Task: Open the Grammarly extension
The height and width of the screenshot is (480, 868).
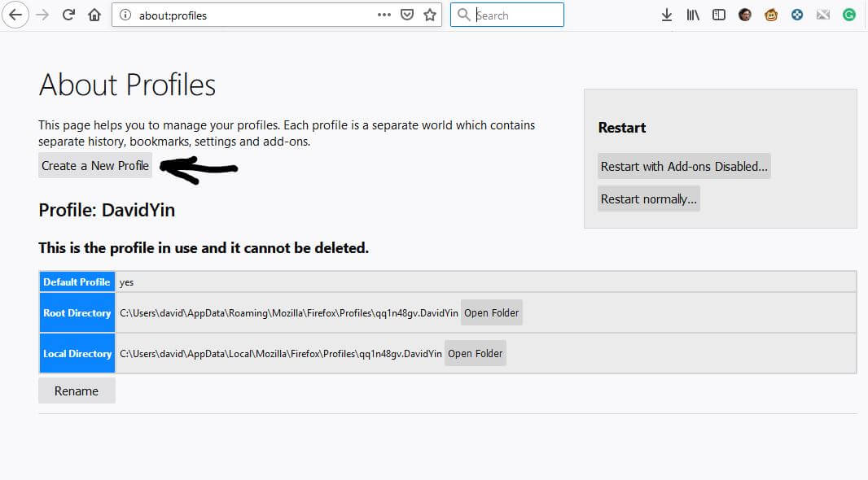Action: (849, 14)
